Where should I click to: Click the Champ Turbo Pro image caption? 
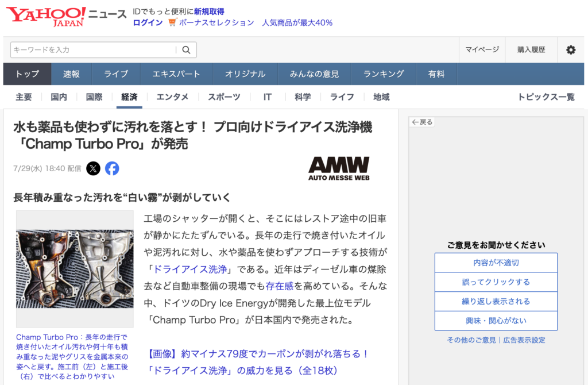72,356
